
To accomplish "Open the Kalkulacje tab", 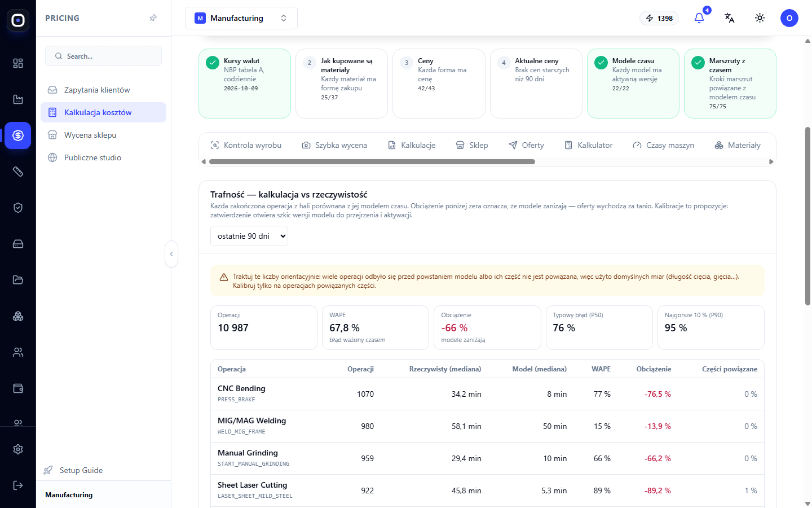I will 412,145.
